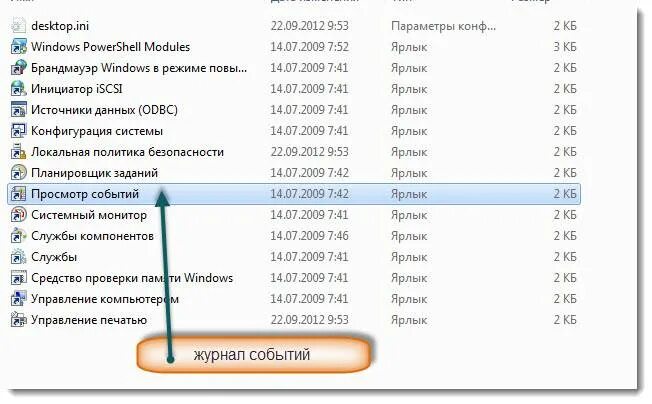This screenshot has height=404, width=652.
Task: Select Средство проверки памяти Windows name
Action: pyautogui.click(x=132, y=278)
